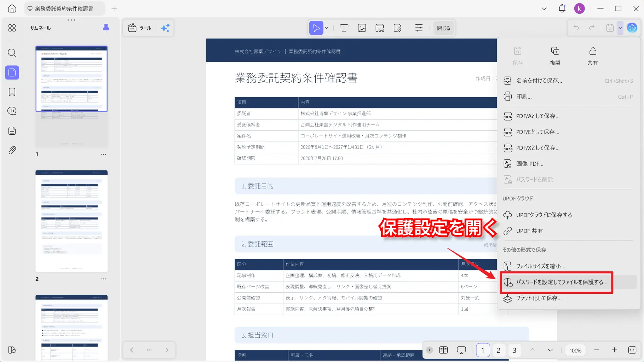Select the watermark page tool icon

click(397, 28)
